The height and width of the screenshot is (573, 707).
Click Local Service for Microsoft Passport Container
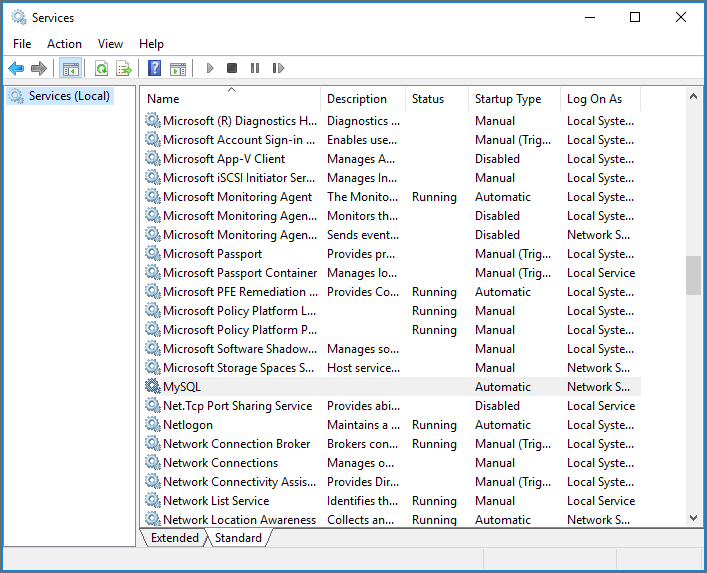tap(601, 272)
